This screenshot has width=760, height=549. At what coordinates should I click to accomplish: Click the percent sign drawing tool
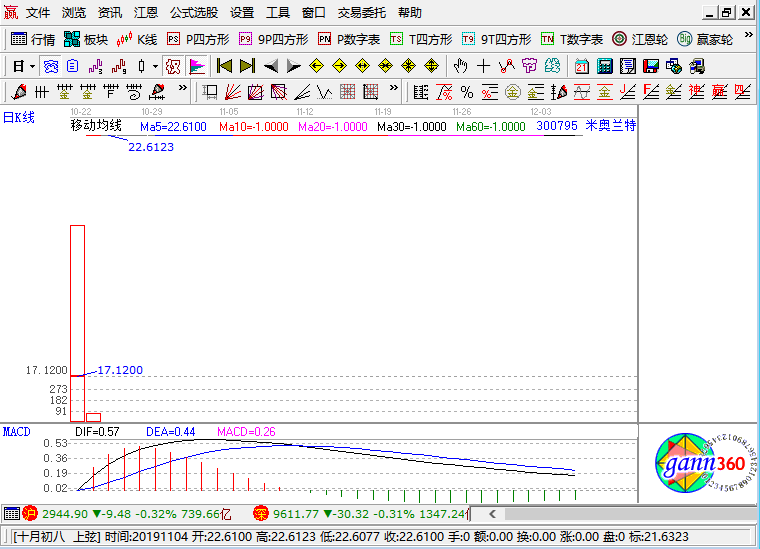point(466,92)
